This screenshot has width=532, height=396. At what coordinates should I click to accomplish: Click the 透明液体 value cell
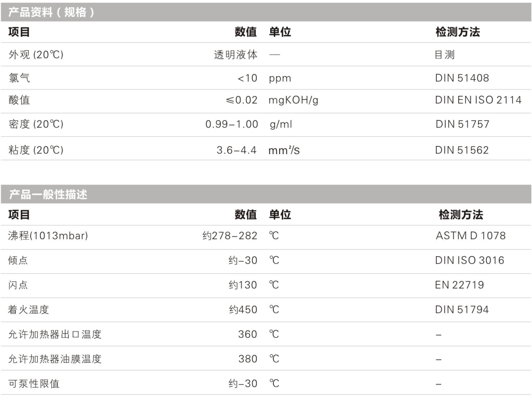[236, 55]
